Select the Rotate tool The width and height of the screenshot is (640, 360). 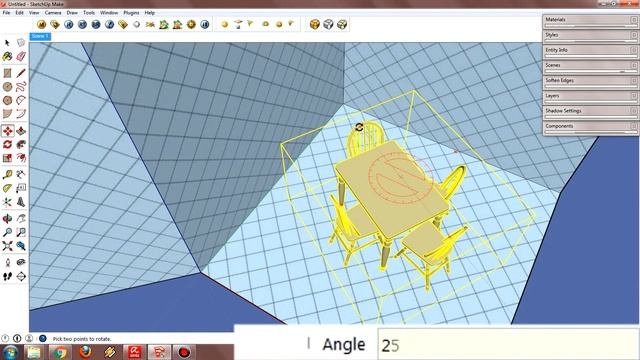pyautogui.click(x=7, y=144)
